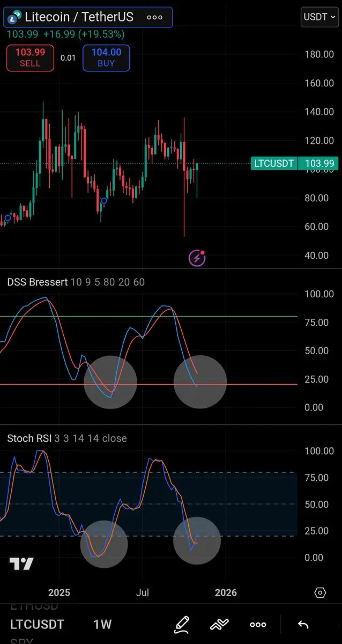Viewport: 342px width, 644px height.
Task: Open the Litecoin / TetherUS symbol title
Action: click(79, 17)
